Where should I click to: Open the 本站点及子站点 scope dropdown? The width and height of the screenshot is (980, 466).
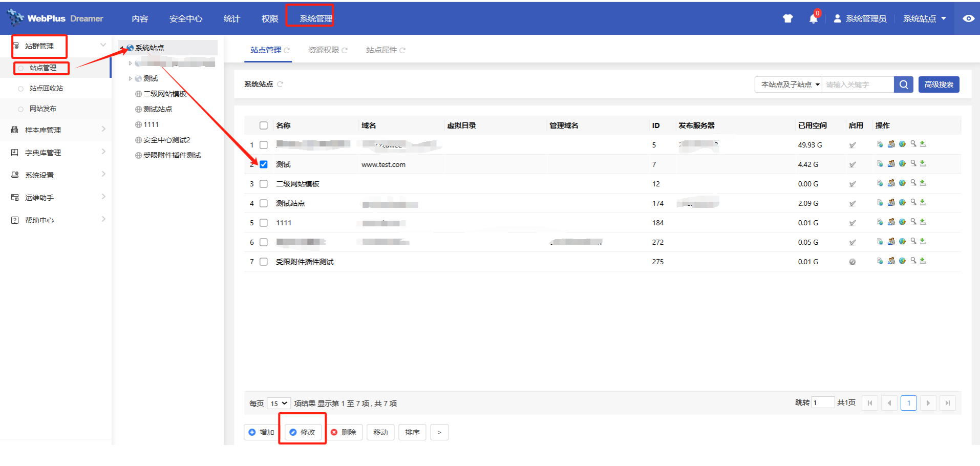[x=789, y=84]
